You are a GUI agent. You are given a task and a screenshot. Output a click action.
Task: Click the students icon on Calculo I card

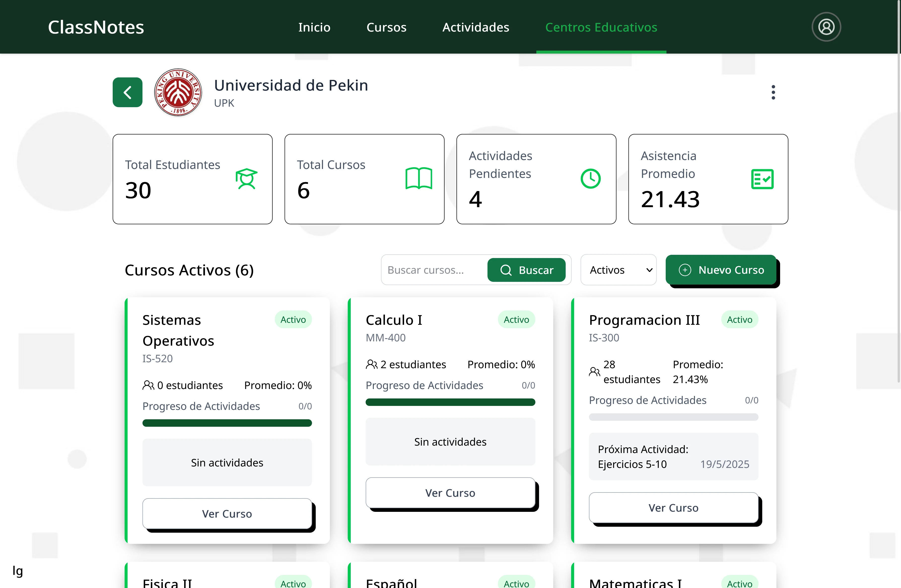coord(371,364)
